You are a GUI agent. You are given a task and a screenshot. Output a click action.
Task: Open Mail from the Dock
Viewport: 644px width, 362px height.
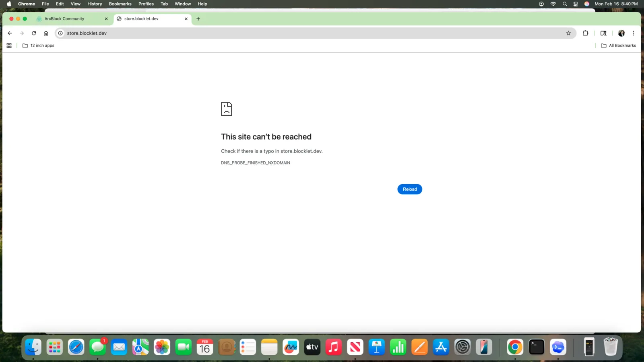click(x=119, y=347)
